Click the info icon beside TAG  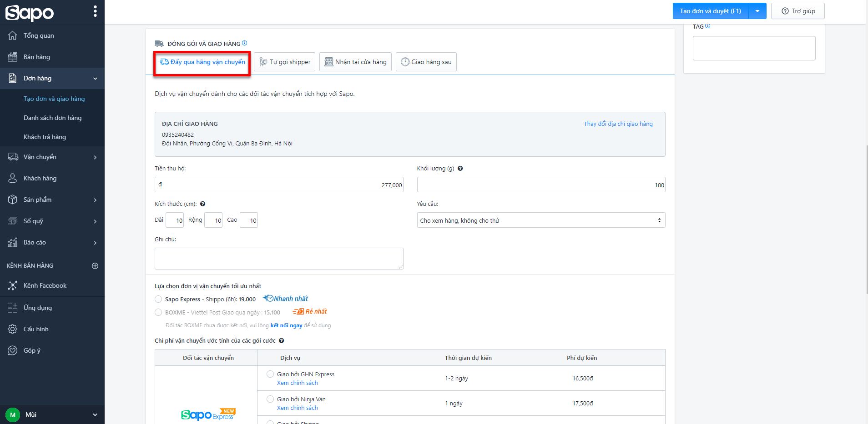[707, 26]
